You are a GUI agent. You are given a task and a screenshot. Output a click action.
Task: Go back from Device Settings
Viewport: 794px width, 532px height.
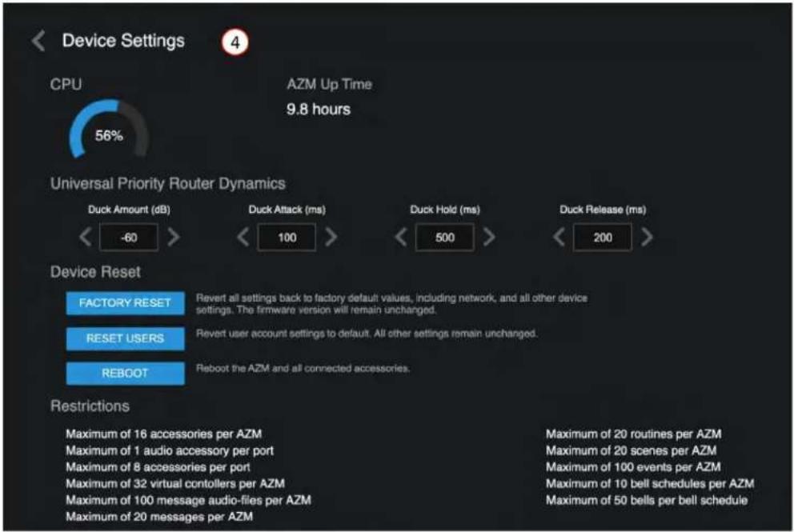coord(38,41)
